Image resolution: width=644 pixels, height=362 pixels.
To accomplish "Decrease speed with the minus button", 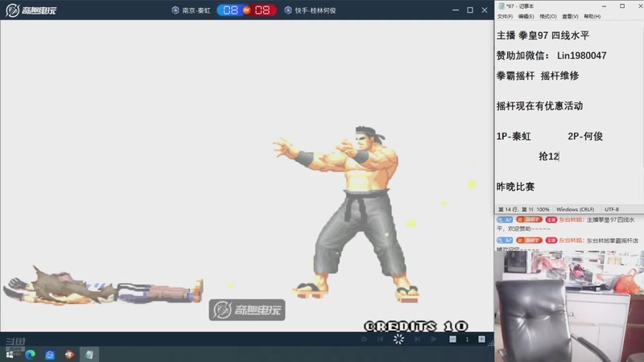I will tap(452, 339).
